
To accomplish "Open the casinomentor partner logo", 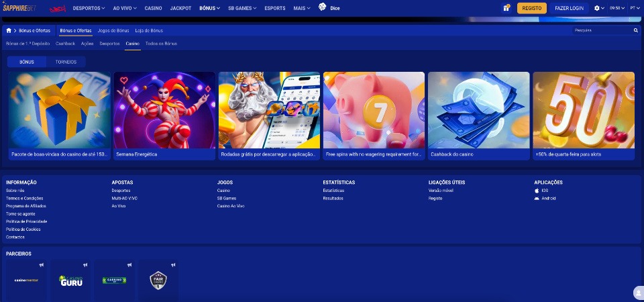I will (x=26, y=281).
